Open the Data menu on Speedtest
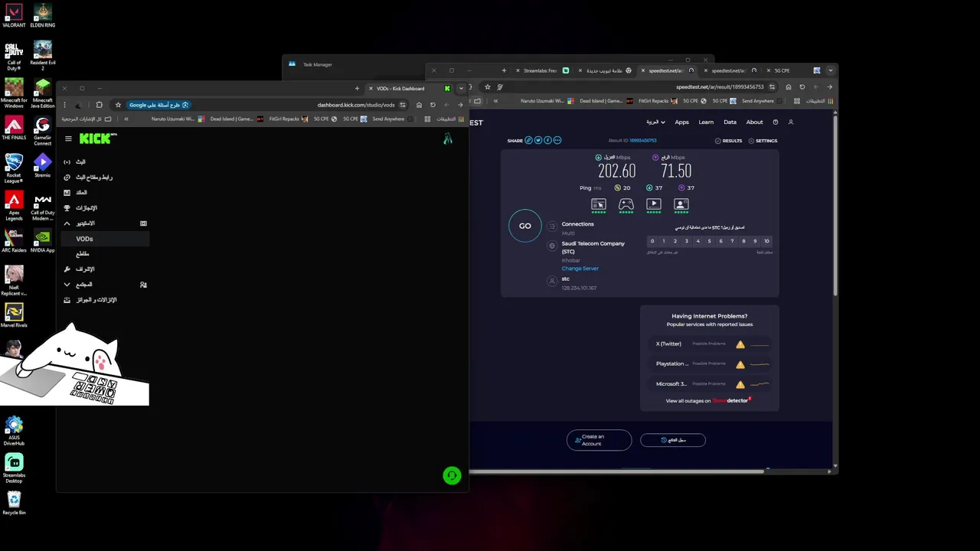The height and width of the screenshot is (551, 980). (x=730, y=122)
